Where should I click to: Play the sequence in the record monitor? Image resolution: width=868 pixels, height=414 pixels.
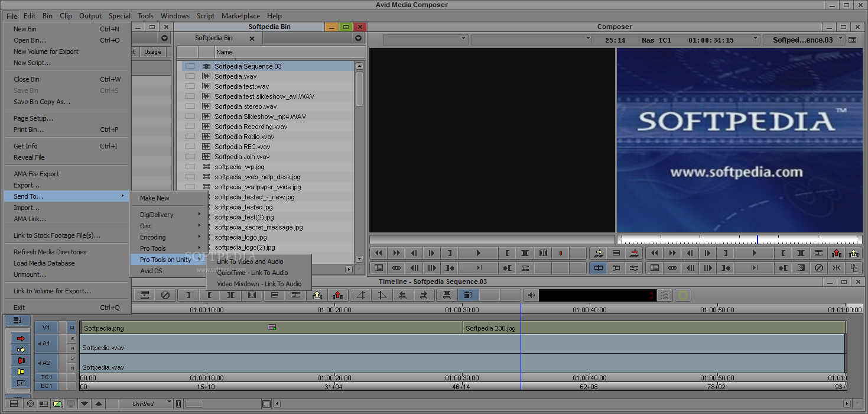(754, 253)
